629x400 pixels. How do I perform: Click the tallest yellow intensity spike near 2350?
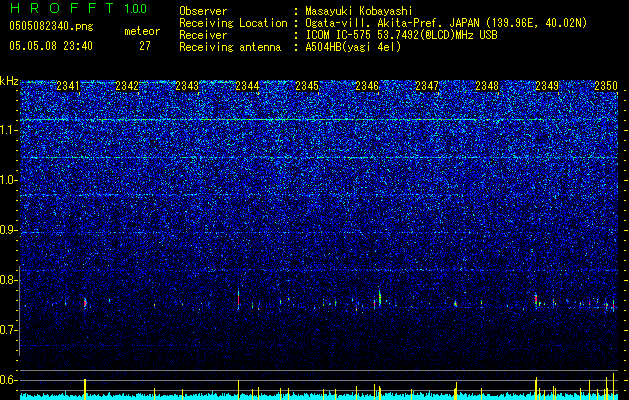(x=613, y=386)
